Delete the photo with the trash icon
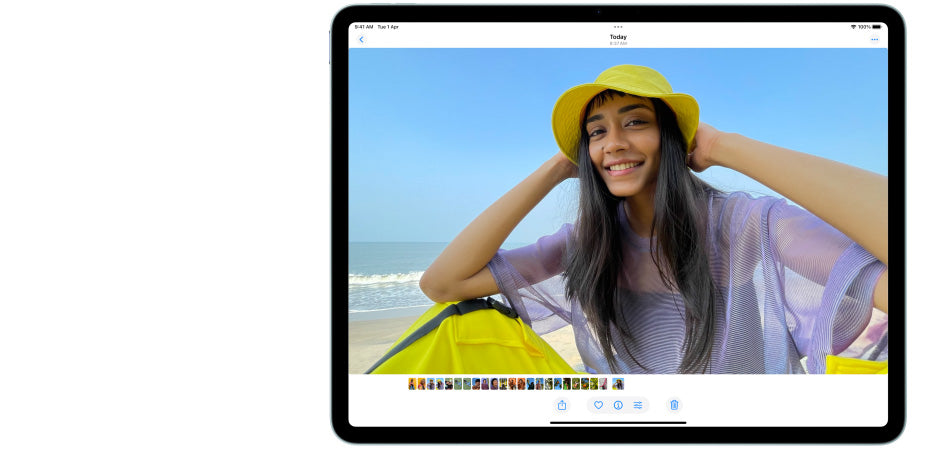Viewport: 932px width, 450px height. (674, 405)
